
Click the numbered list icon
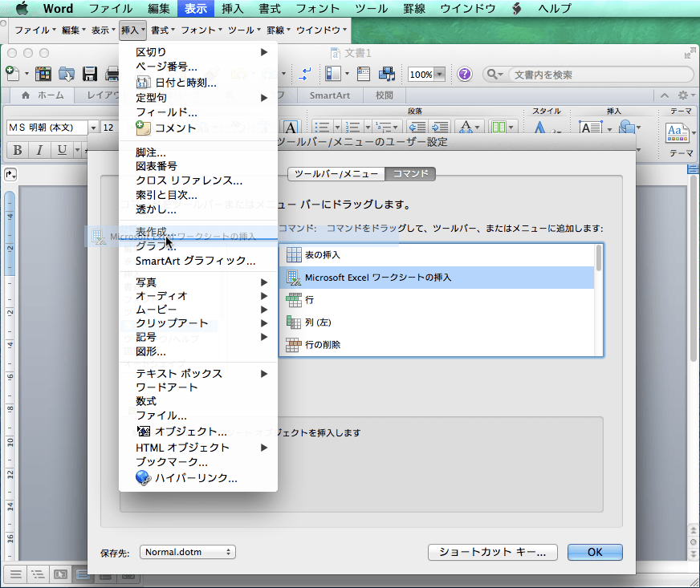click(352, 128)
